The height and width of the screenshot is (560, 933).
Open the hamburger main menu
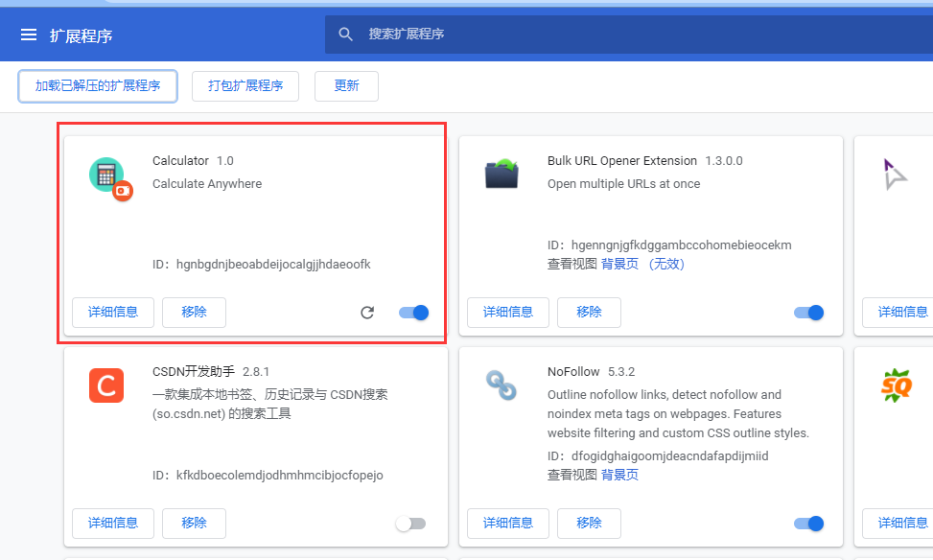(x=29, y=35)
